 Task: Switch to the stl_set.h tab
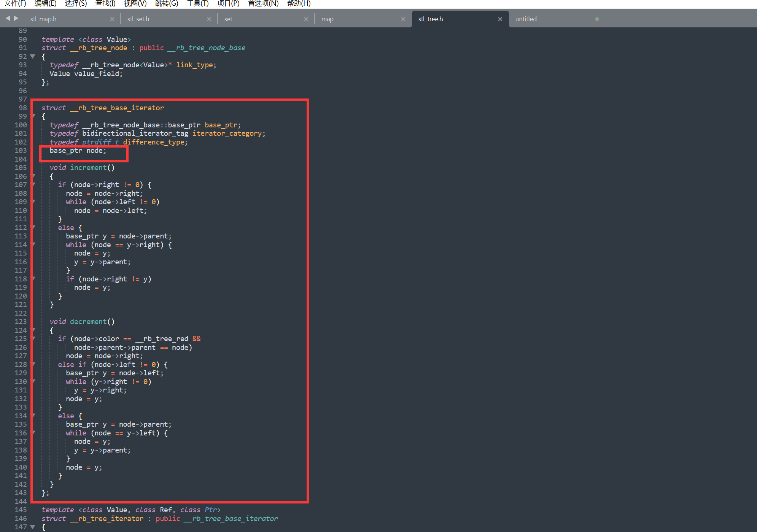click(138, 19)
